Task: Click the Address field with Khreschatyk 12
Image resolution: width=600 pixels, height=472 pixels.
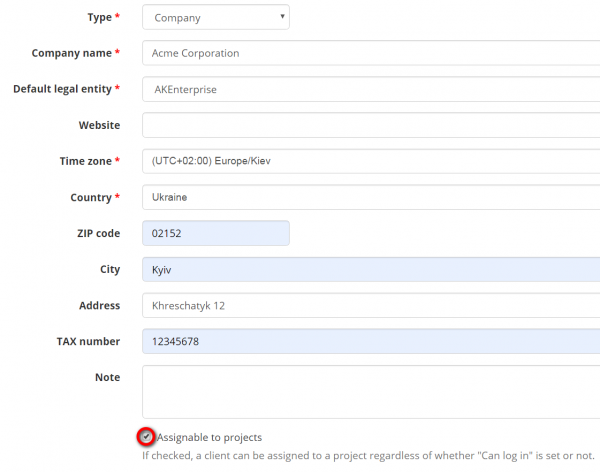Action: 370,305
